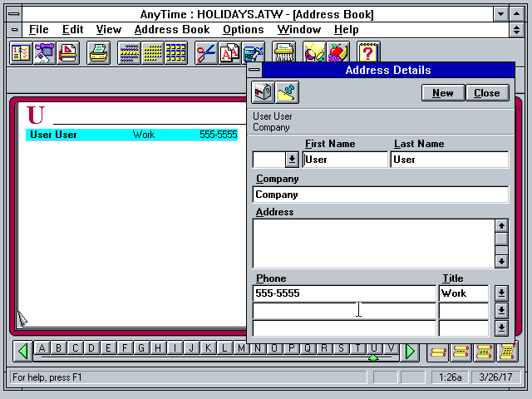Image resolution: width=532 pixels, height=399 pixels.
Task: Click the First Name field
Action: pos(345,160)
